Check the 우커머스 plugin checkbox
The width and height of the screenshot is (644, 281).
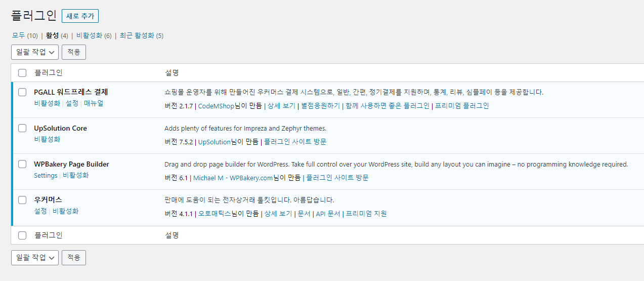22,200
